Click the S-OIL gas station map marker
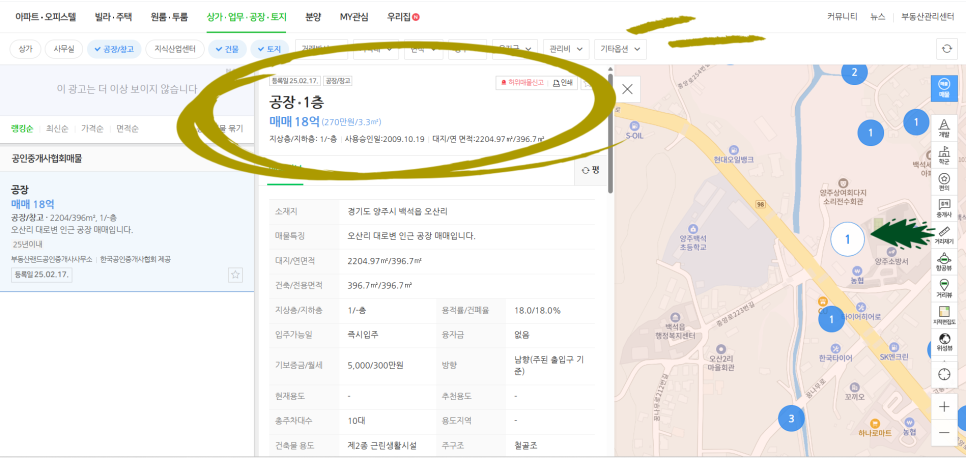Screen dimensions: 966x458 [x=635, y=127]
